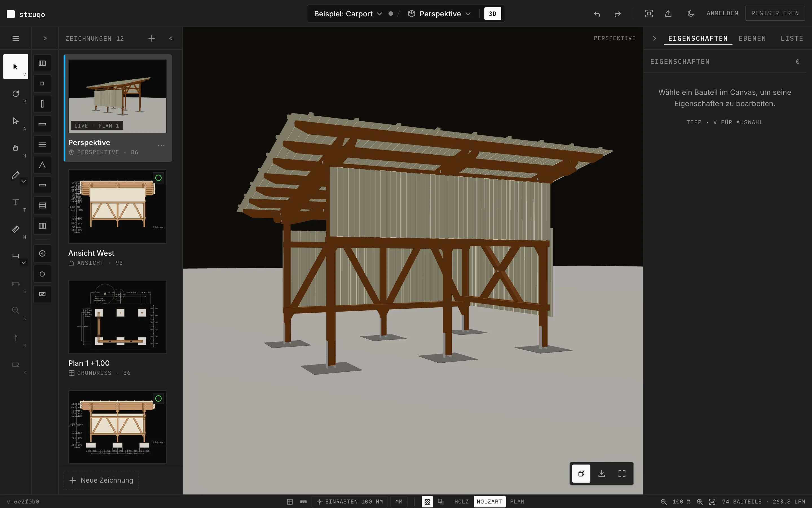Switch to the LISTE tab
812x508 pixels.
coord(791,38)
